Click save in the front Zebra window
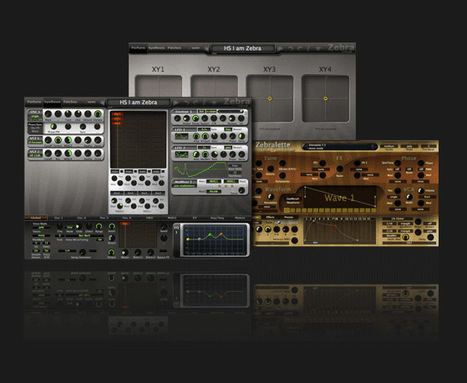 click(x=91, y=102)
